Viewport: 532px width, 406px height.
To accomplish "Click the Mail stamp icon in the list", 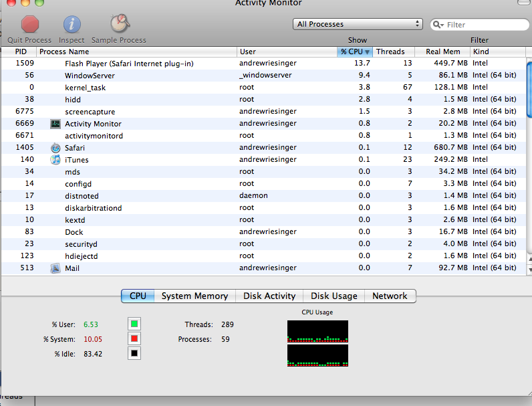I will point(55,268).
